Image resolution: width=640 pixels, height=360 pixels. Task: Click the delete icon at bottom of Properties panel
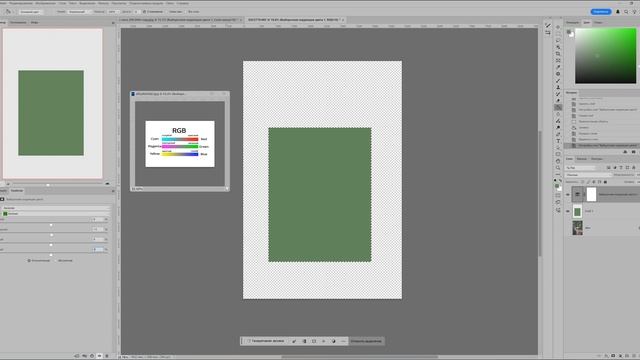pyautogui.click(x=107, y=356)
